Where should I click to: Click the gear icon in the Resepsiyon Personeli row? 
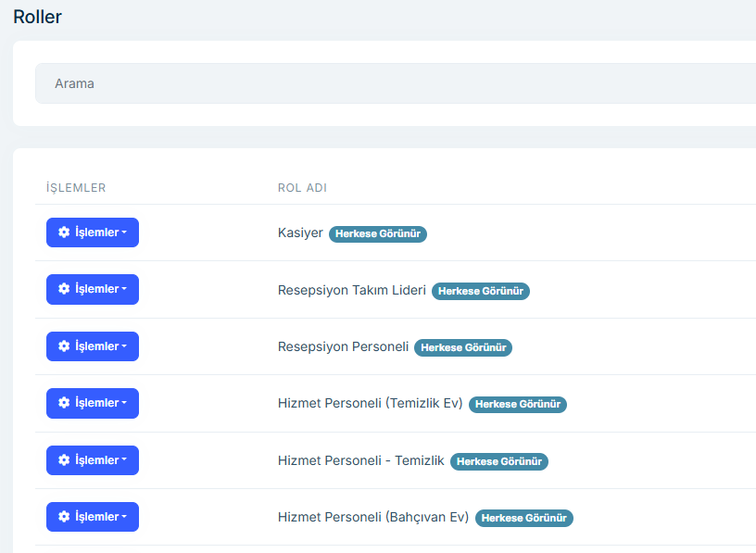tap(64, 346)
